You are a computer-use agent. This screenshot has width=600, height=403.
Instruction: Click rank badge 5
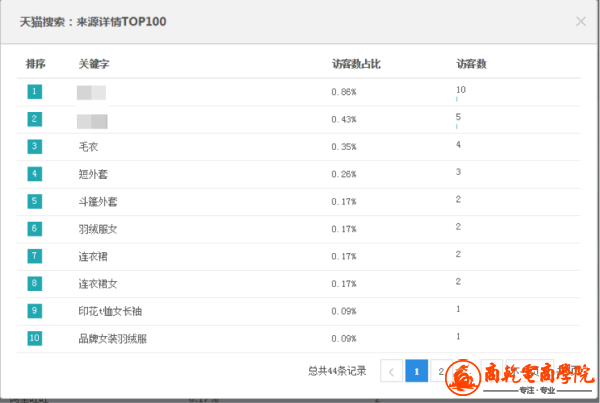click(x=34, y=201)
